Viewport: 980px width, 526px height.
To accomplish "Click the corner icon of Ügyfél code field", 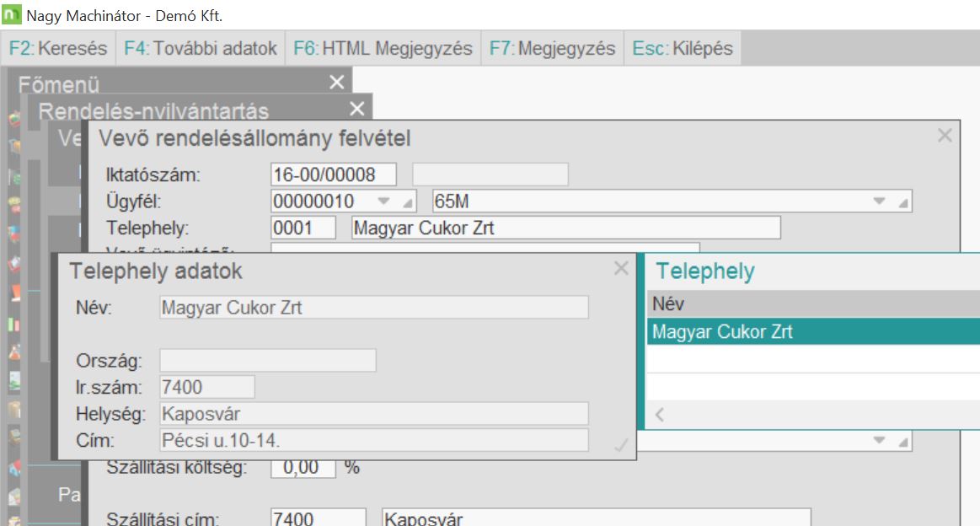I will (408, 203).
